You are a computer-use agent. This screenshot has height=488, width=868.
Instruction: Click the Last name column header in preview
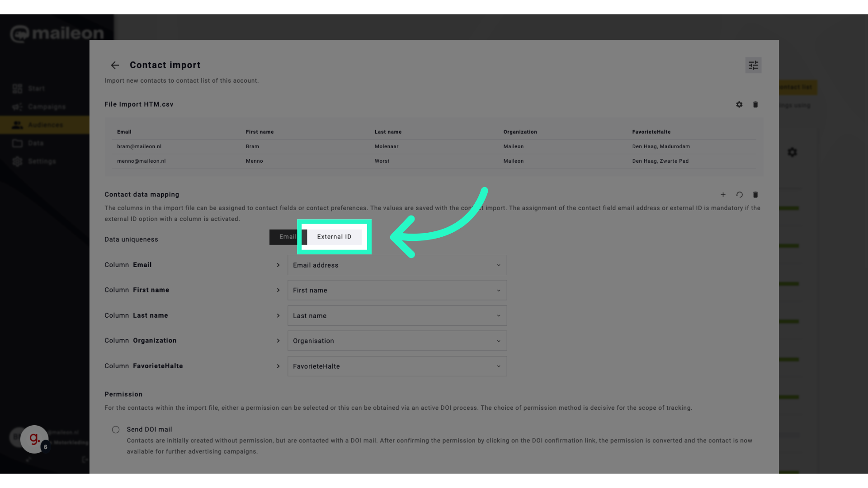tap(388, 132)
